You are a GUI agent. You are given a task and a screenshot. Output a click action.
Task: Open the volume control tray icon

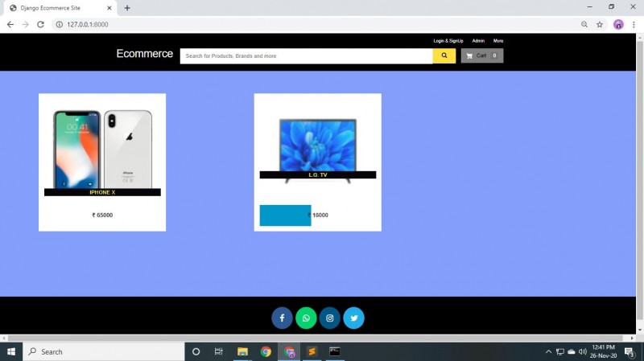point(582,351)
